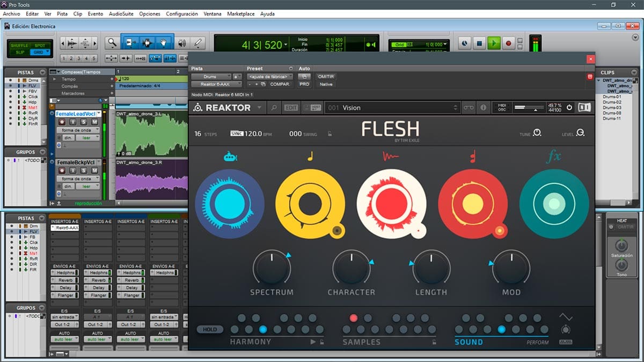
Task: Open the Ventana menu
Action: 213,13
